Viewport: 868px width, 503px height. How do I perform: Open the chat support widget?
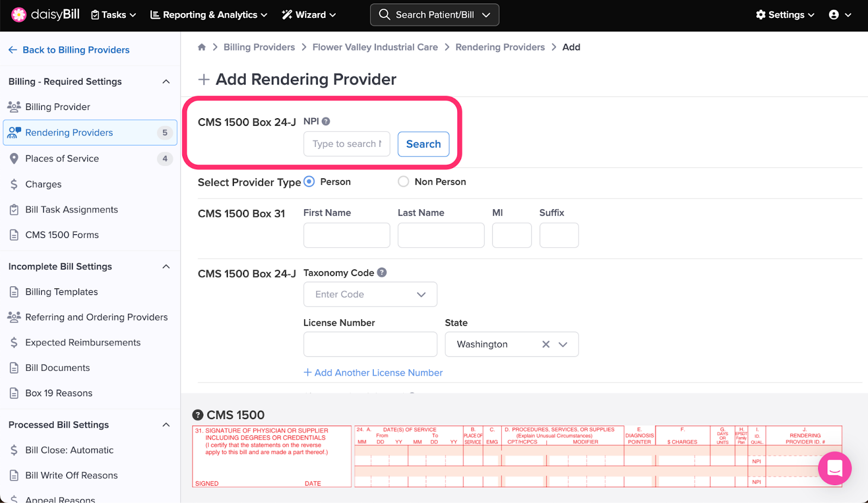[835, 468]
